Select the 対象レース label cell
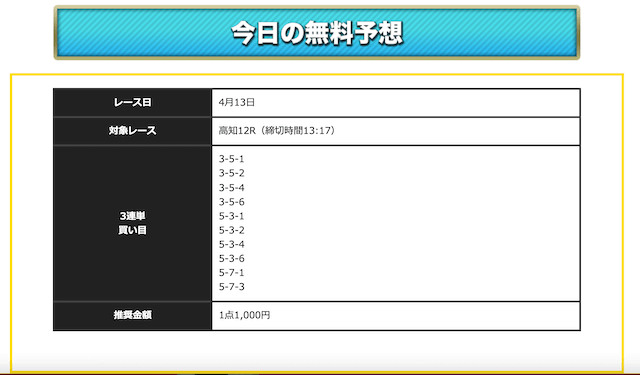640x375 pixels. click(132, 131)
